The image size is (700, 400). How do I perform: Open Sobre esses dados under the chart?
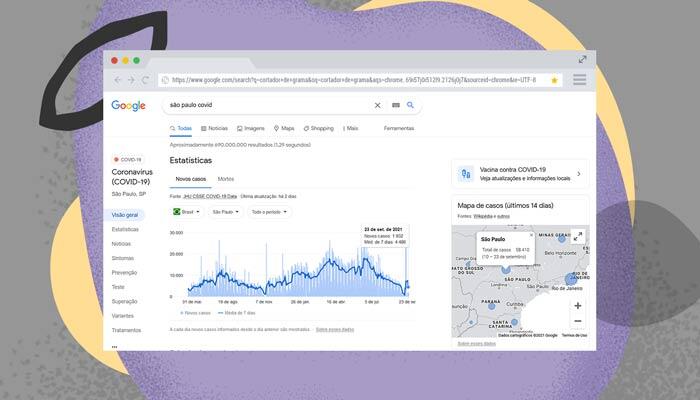click(x=335, y=329)
